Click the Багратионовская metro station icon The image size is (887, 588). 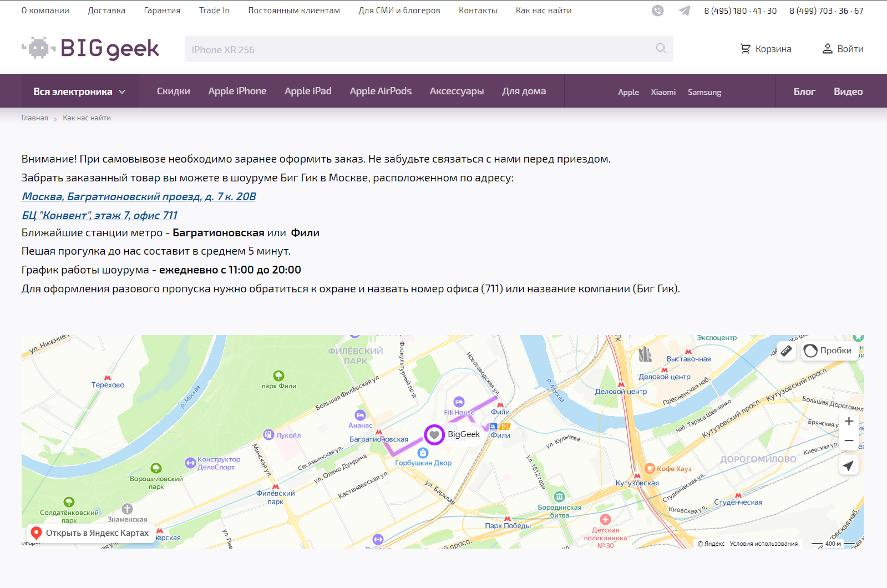[379, 432]
